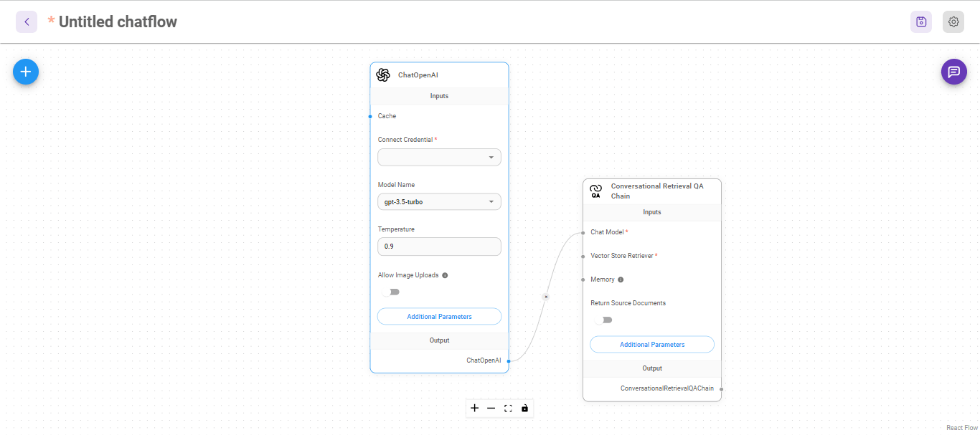Enable Allow Image Uploads switch
Screen dimensions: 980x435
390,292
